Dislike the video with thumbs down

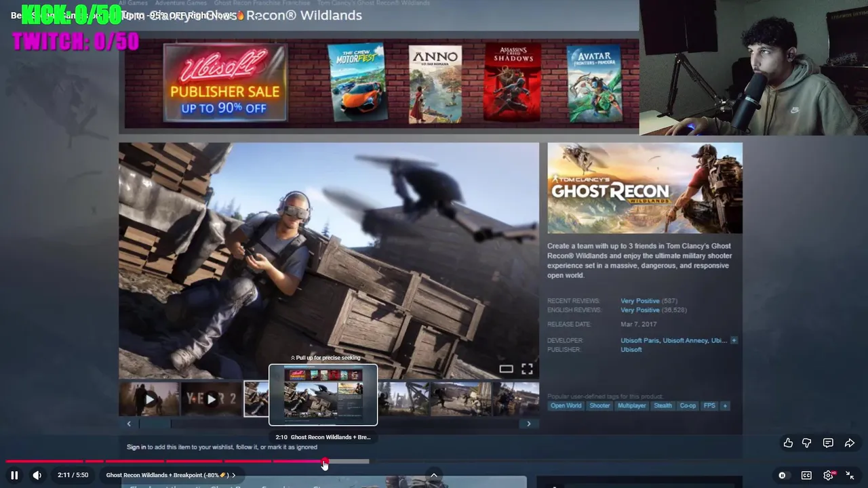tap(807, 443)
